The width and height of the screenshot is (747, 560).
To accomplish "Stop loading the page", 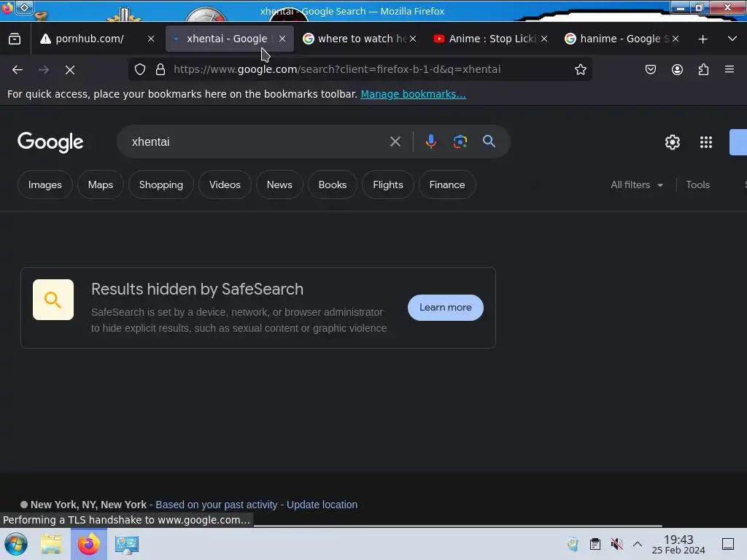I will [70, 69].
